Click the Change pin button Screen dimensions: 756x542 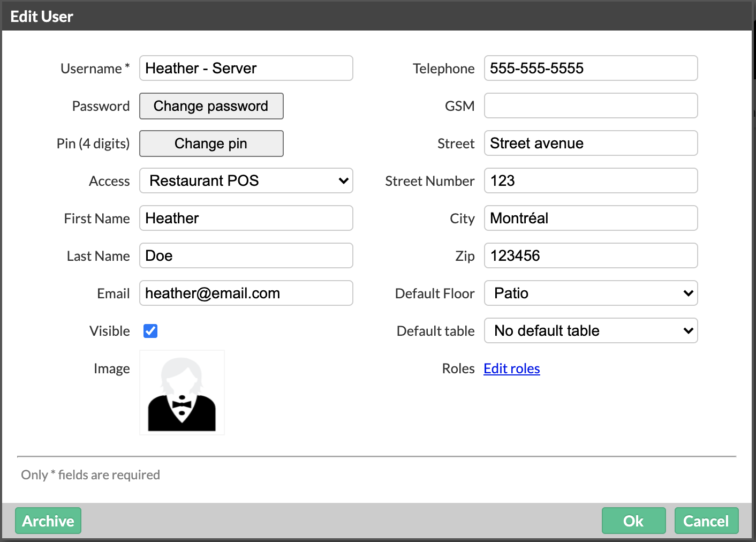coord(211,144)
